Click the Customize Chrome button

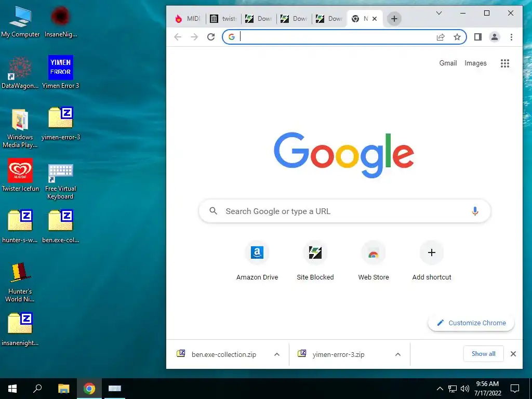[471, 323]
